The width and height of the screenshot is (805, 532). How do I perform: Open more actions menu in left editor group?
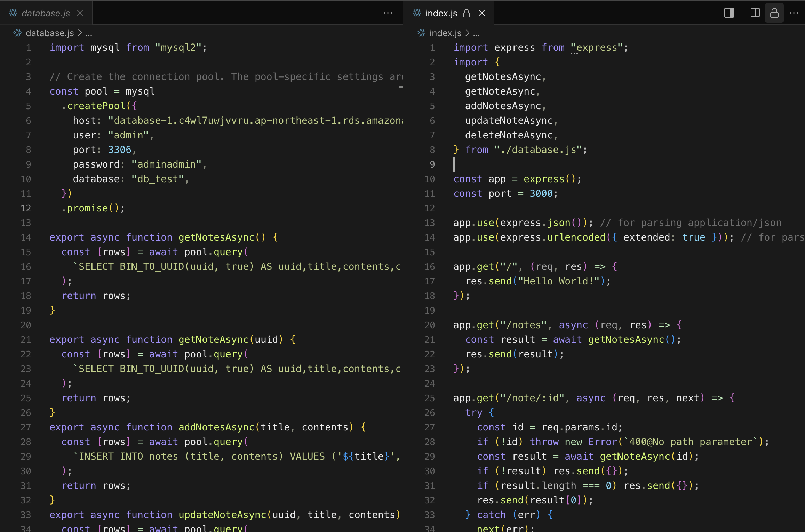click(388, 13)
